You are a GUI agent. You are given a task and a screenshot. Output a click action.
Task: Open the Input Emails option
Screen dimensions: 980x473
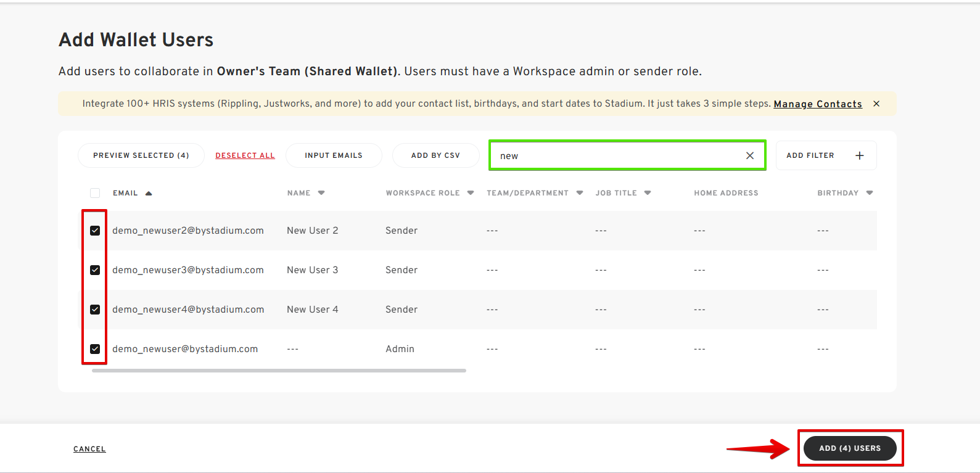point(334,155)
